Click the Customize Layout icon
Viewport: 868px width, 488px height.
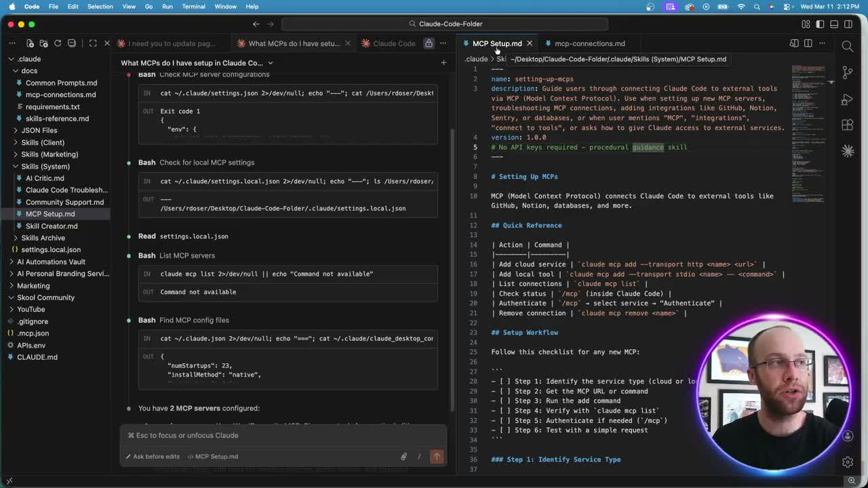806,24
